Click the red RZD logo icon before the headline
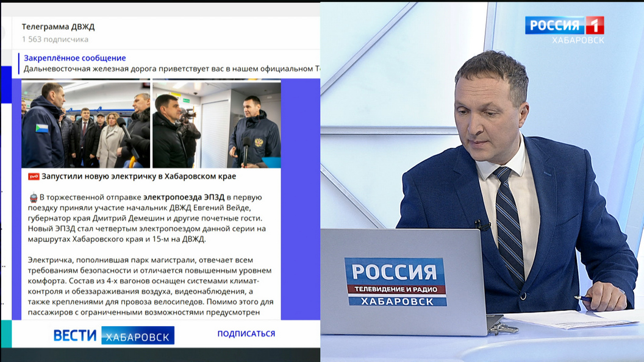This screenshot has height=362, width=644. point(34,177)
